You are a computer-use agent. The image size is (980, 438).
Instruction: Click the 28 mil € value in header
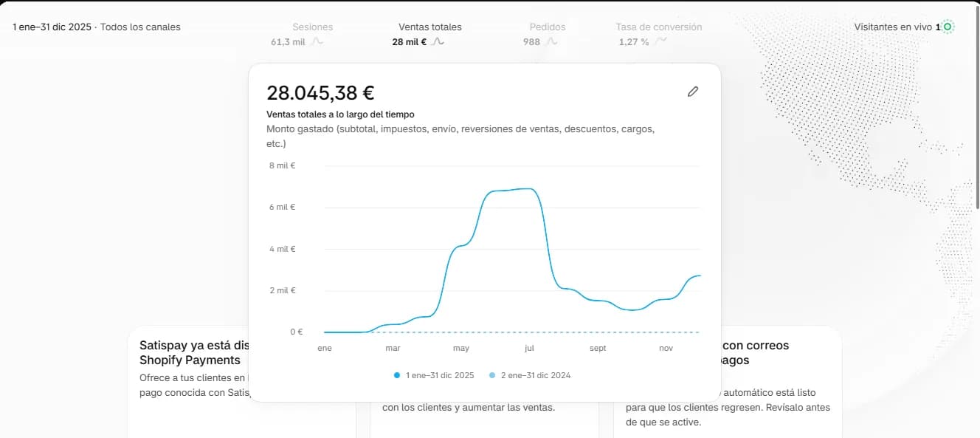pyautogui.click(x=410, y=42)
